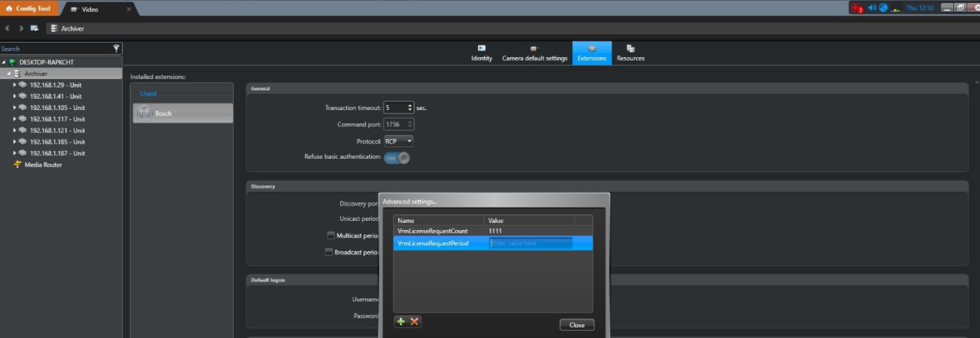
Task: Click the Config Tool home tab
Action: (x=30, y=9)
